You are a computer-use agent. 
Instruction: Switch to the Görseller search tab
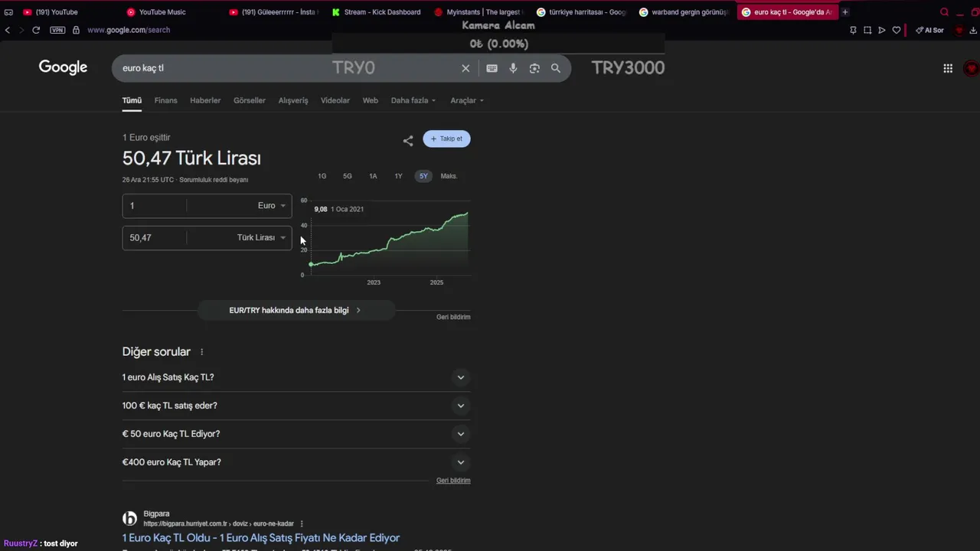(x=250, y=100)
